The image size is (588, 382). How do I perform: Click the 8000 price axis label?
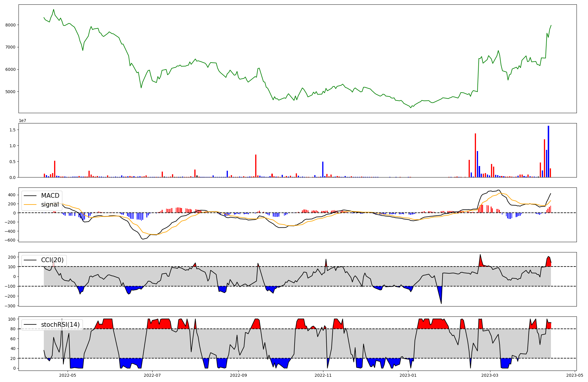[11, 25]
